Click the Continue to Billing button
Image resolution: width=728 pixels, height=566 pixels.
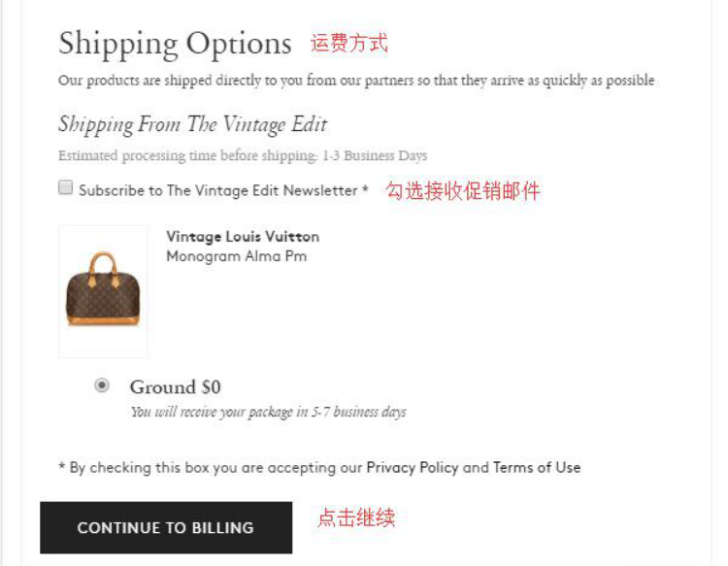point(166,527)
